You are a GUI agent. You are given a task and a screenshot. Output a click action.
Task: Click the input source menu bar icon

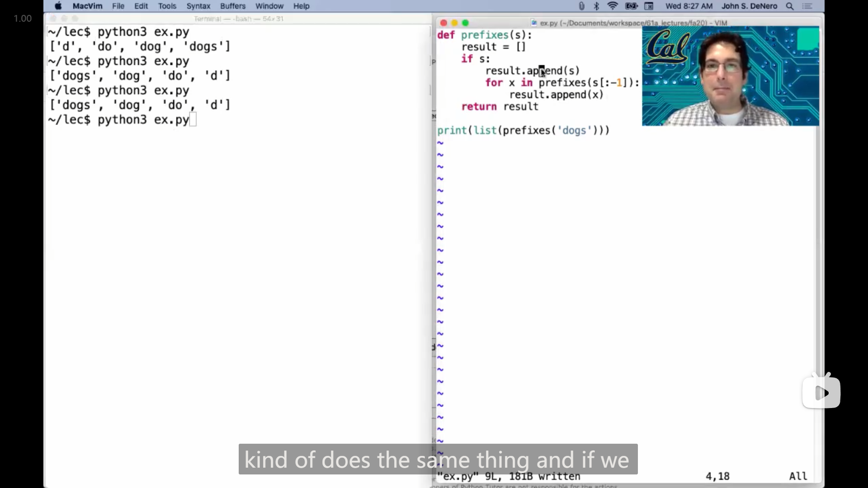(649, 6)
